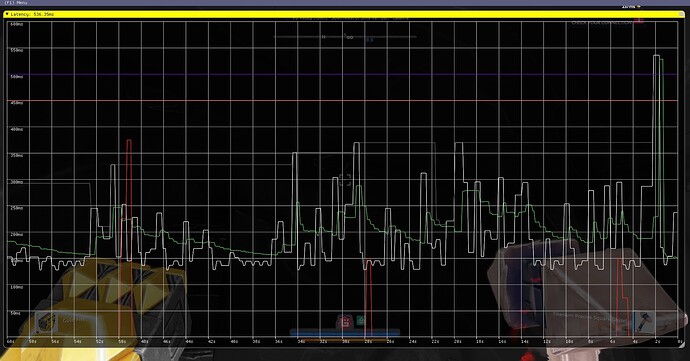Click the center crosshair reticle
The height and width of the screenshot is (361, 690).
click(345, 180)
